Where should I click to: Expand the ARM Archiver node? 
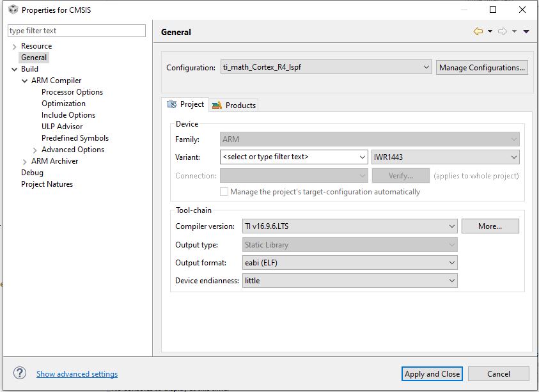click(x=25, y=161)
